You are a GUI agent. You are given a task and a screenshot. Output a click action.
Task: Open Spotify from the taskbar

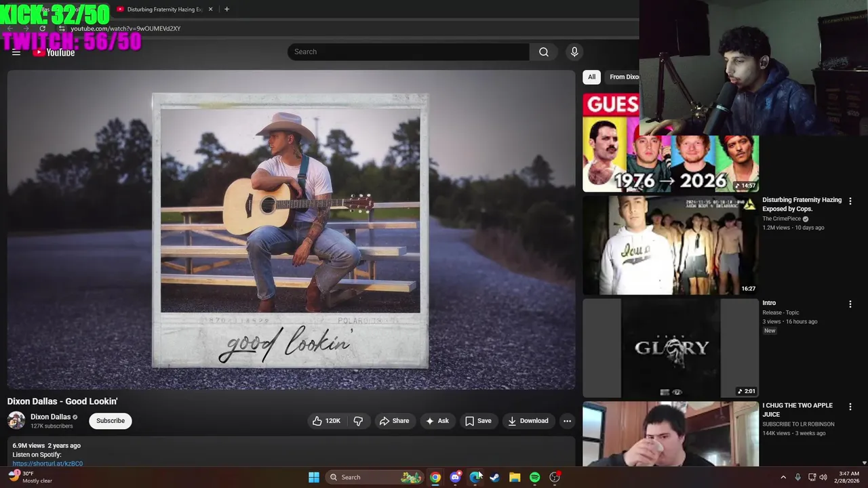click(534, 477)
